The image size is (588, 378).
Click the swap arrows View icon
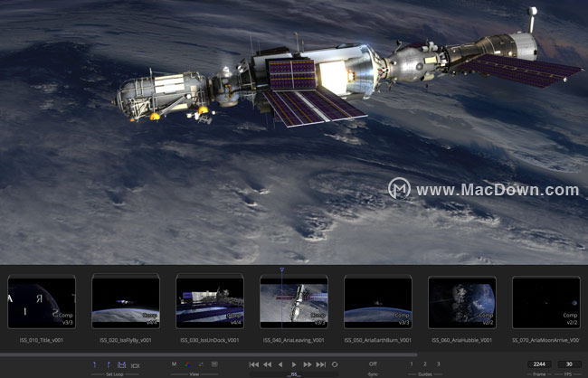click(201, 364)
